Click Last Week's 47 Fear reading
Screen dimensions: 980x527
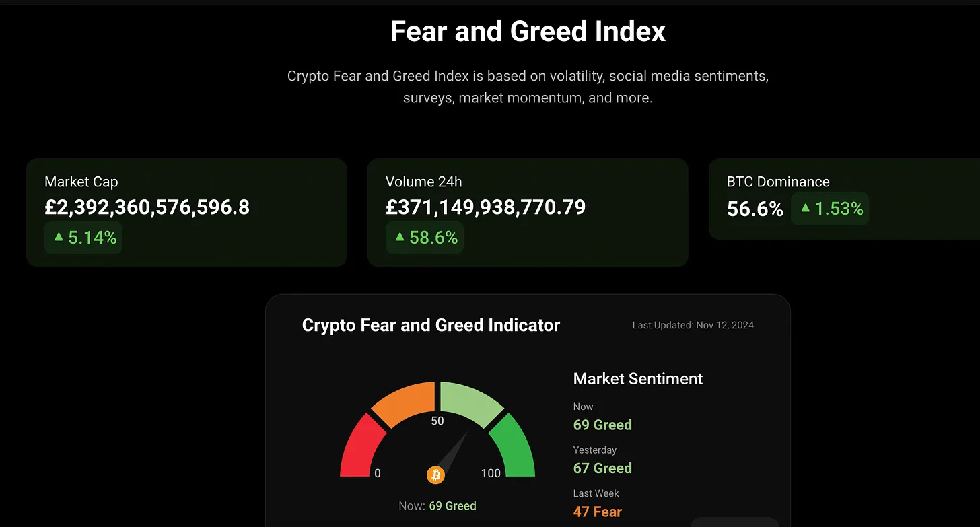pyautogui.click(x=597, y=512)
